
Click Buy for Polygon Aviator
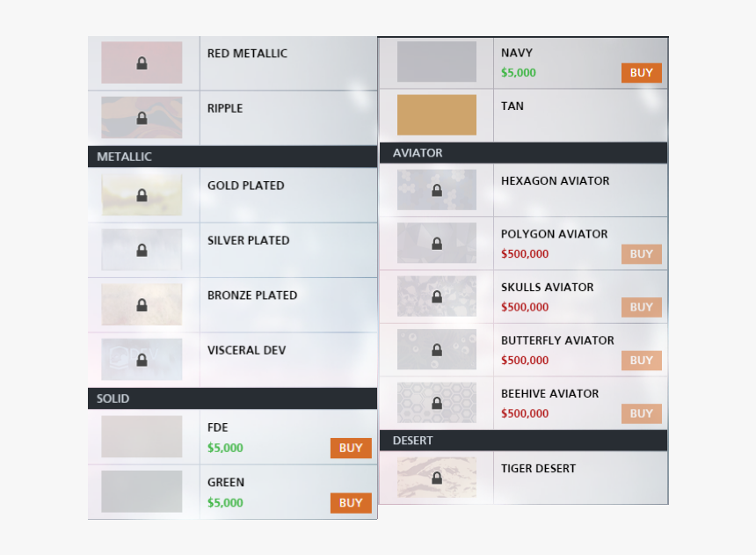pyautogui.click(x=641, y=254)
